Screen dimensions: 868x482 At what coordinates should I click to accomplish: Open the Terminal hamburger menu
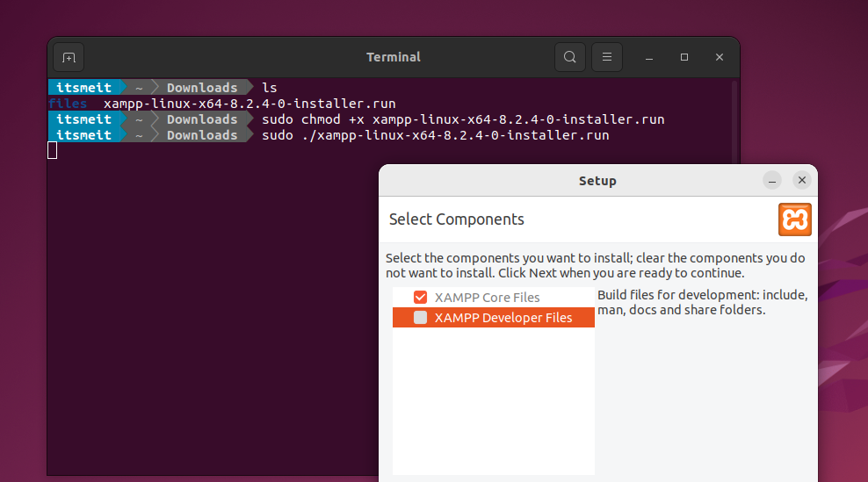[606, 57]
